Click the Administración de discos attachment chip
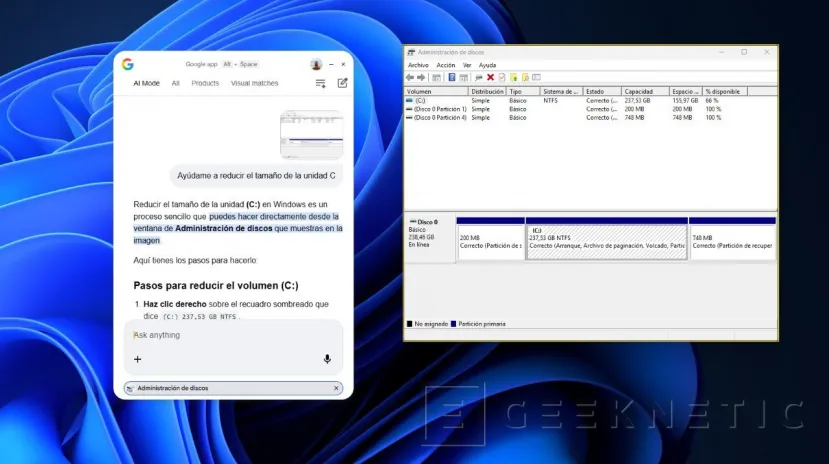 click(x=233, y=388)
